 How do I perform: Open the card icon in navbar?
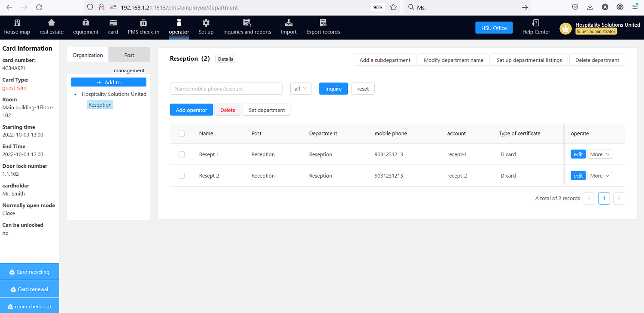[113, 23]
